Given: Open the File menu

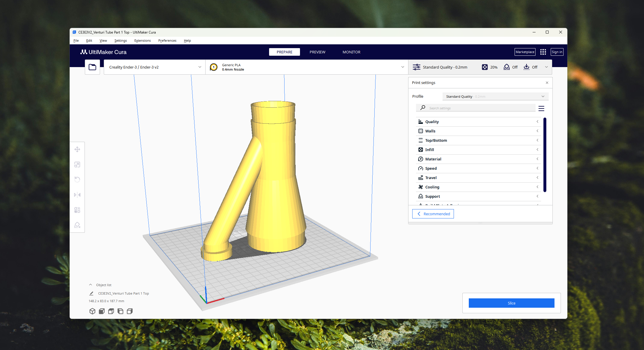Looking at the screenshot, I should [76, 41].
